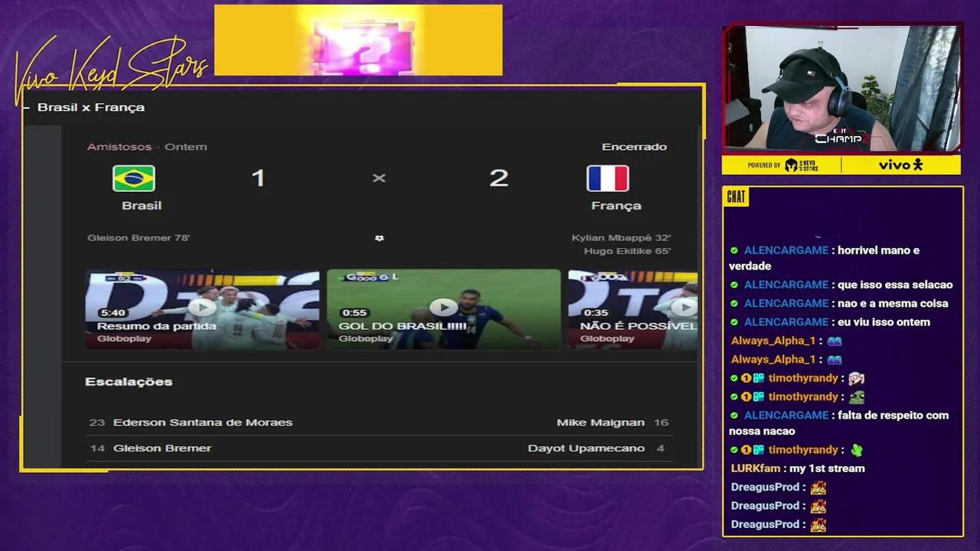This screenshot has width=980, height=551.
Task: Click the last DreagusProd emote
Action: 818,524
